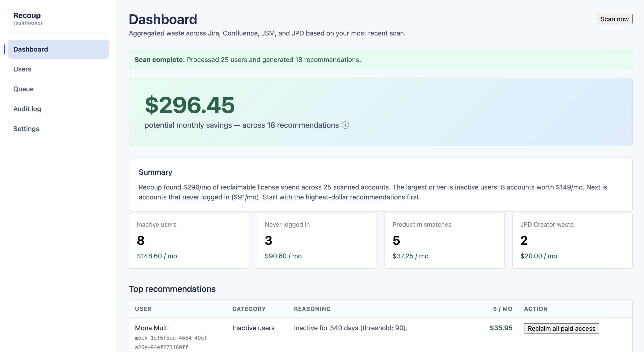Open the Dashboard sidebar item
This screenshot has height=352, width=644.
point(58,49)
